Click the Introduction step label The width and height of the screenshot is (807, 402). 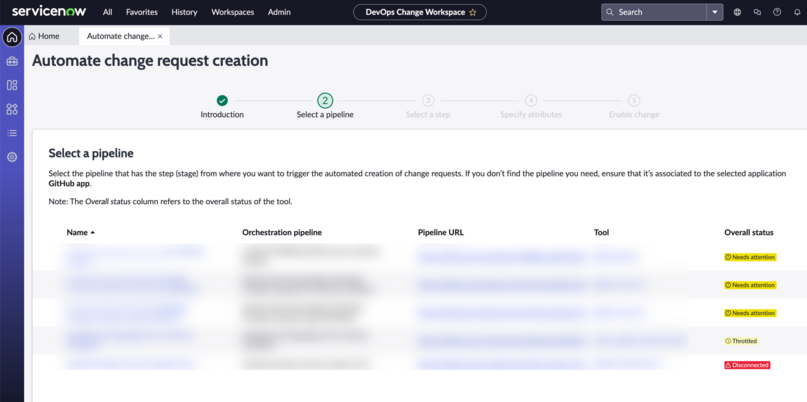point(222,115)
